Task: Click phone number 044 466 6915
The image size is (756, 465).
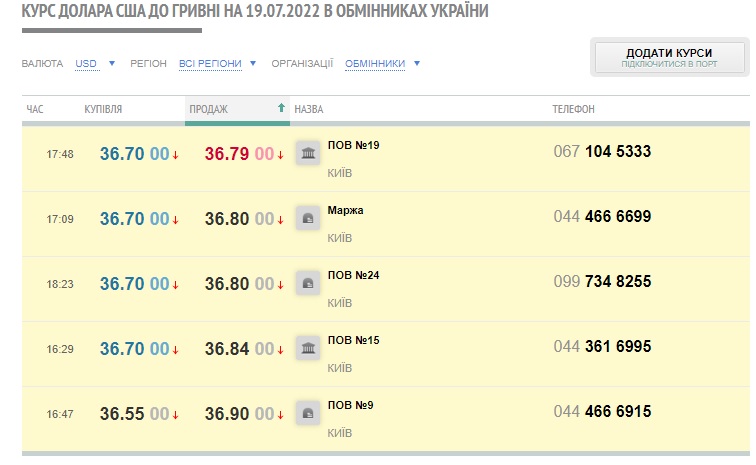Action: 602,412
